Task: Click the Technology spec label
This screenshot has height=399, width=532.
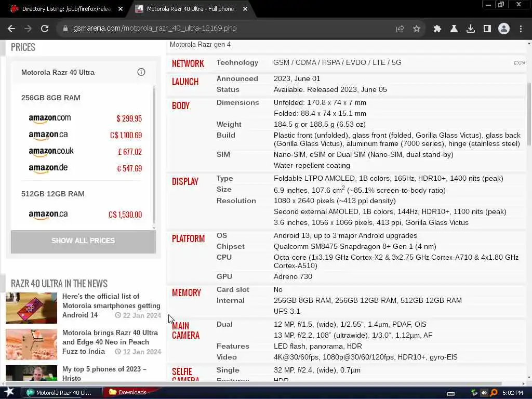Action: pos(237,62)
